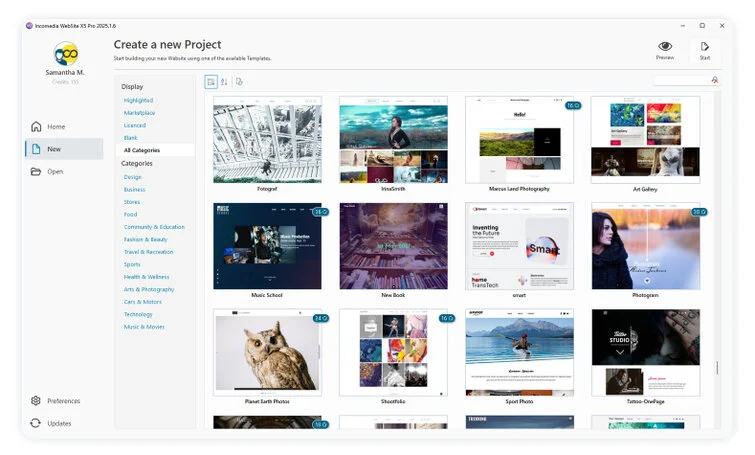The height and width of the screenshot is (455, 755).
Task: Filter by Marketplace templates
Action: pos(139,113)
